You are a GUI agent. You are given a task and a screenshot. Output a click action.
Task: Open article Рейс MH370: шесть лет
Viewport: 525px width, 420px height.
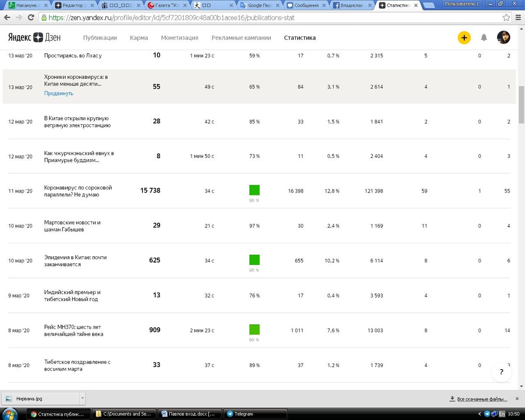pos(74,330)
